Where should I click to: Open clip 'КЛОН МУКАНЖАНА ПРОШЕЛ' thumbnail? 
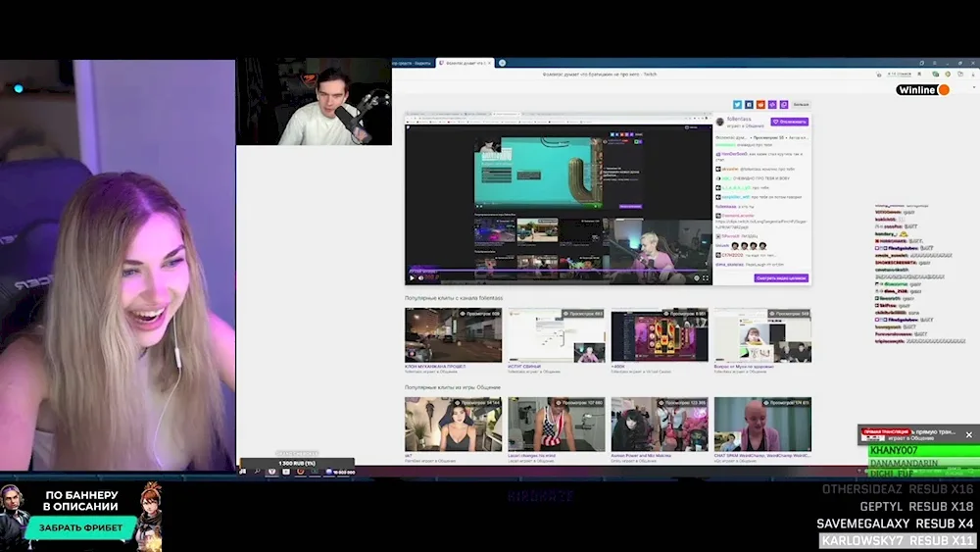(x=453, y=335)
